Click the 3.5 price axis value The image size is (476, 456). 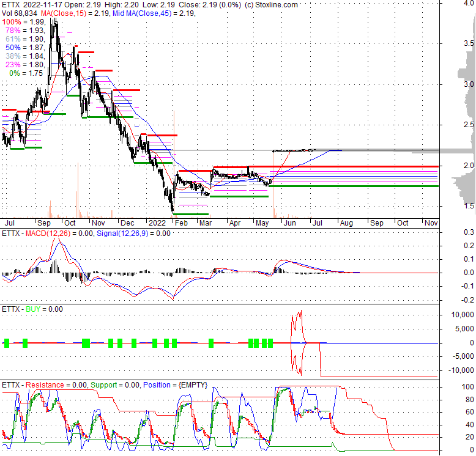tap(469, 43)
